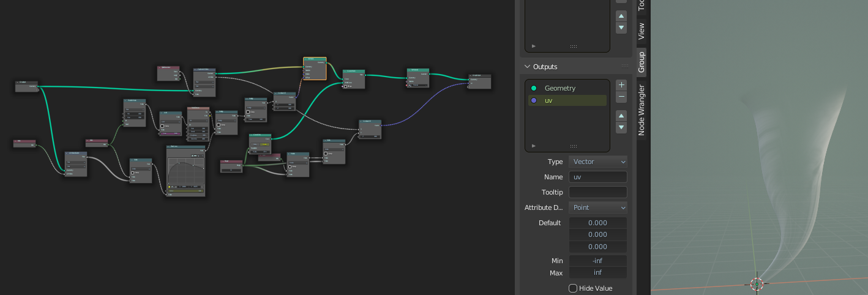Viewport: 868px width, 295px height.
Task: Open the Attribute Domain dropdown showing Point
Action: click(x=598, y=207)
